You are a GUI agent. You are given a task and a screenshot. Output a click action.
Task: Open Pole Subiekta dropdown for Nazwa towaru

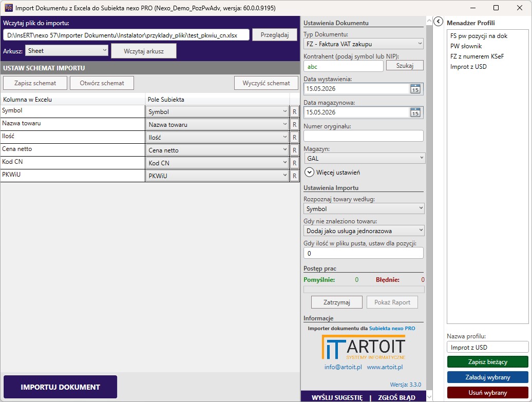point(217,124)
